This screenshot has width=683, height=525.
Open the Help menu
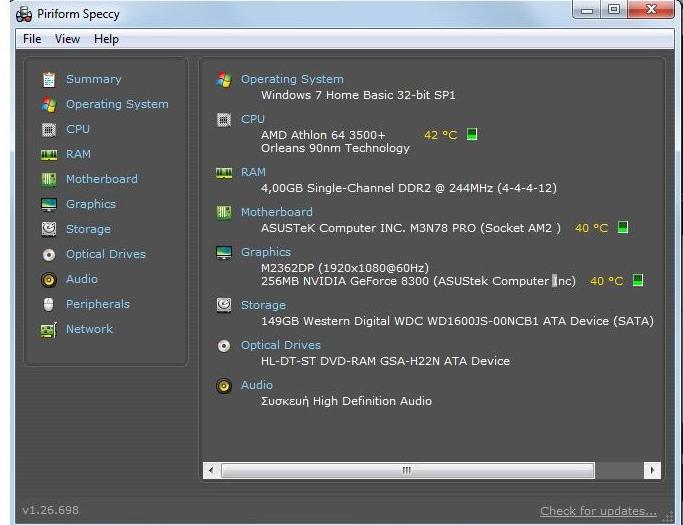(x=106, y=39)
